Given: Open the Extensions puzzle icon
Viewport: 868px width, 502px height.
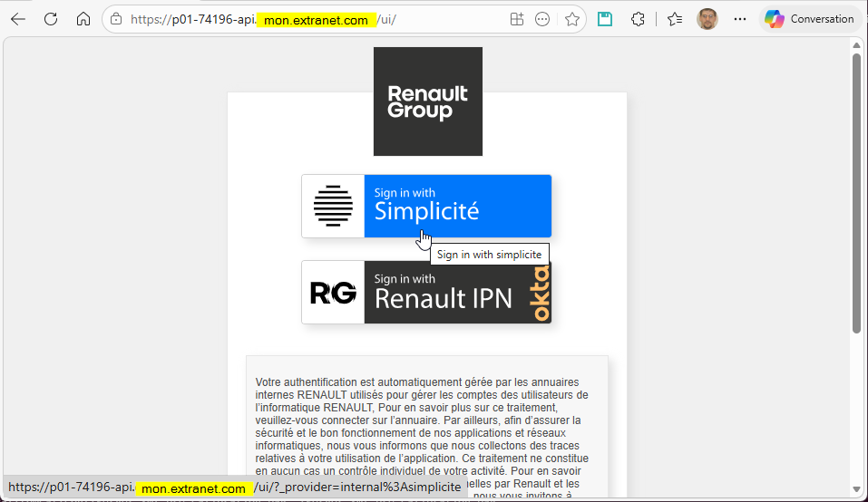Looking at the screenshot, I should (638, 19).
